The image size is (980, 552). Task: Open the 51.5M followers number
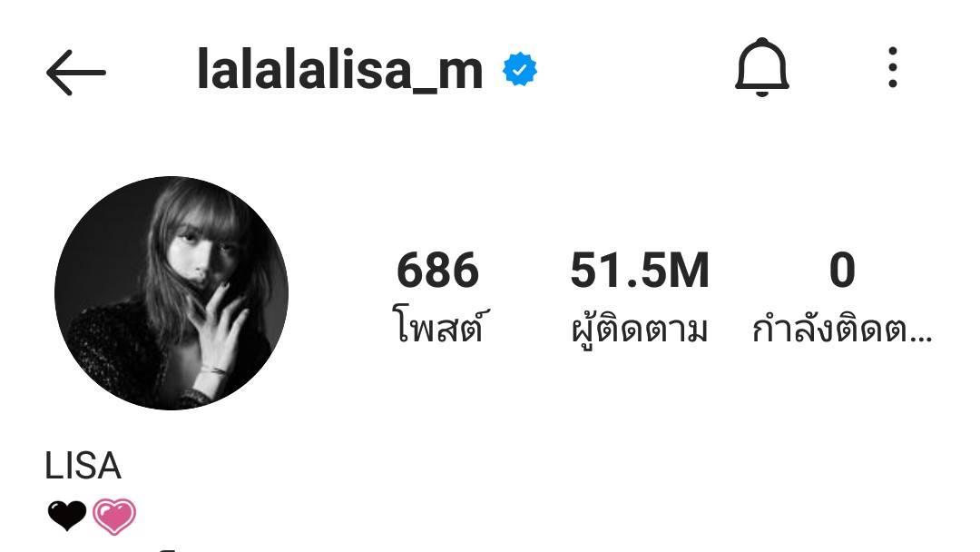coord(640,270)
